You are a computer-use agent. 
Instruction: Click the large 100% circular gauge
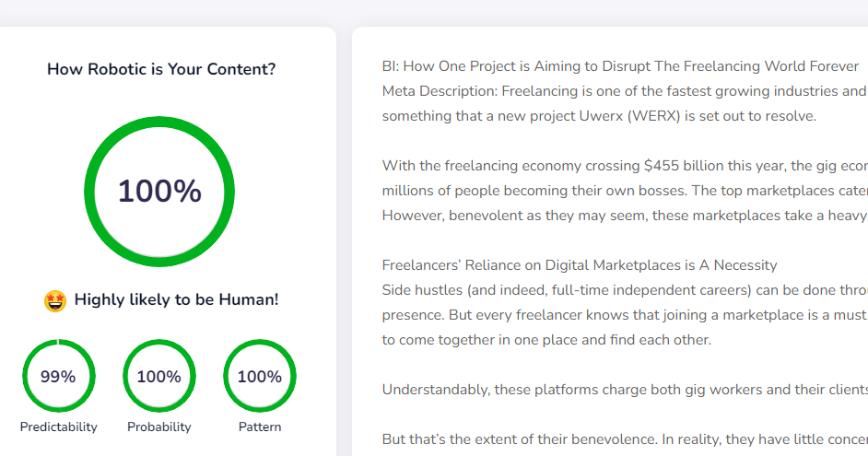coord(159,192)
